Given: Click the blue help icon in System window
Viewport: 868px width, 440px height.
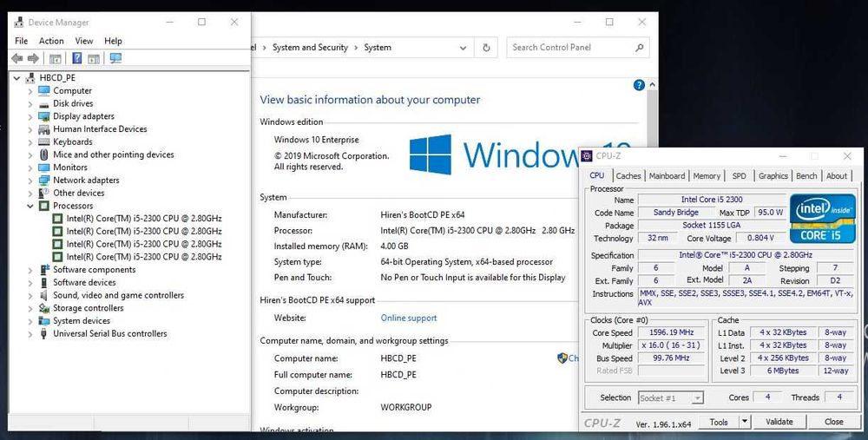Looking at the screenshot, I should [x=639, y=85].
